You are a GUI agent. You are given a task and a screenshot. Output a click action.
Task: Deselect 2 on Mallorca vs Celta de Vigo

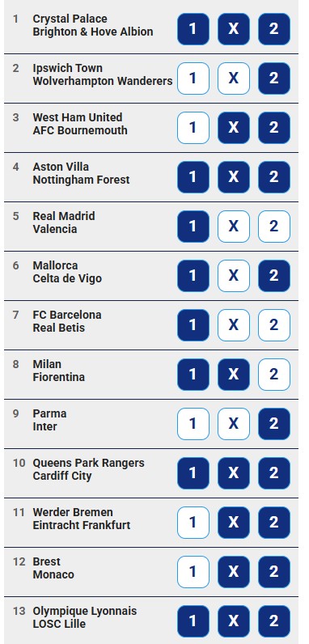(274, 276)
